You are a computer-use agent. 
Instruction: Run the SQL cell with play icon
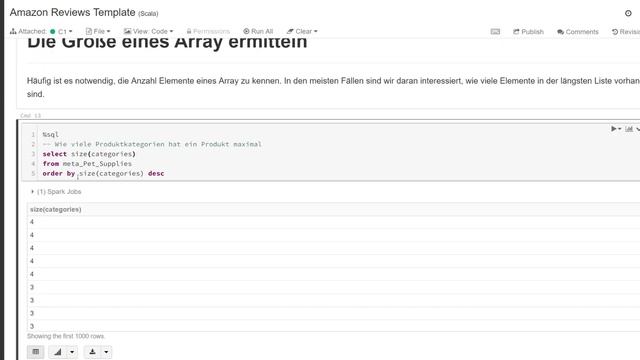(613, 129)
